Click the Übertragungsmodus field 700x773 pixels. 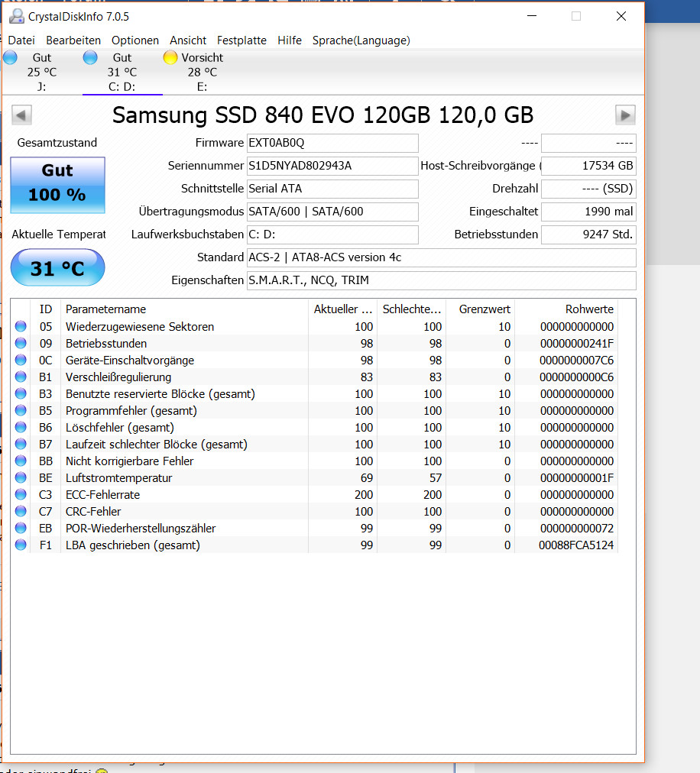332,212
